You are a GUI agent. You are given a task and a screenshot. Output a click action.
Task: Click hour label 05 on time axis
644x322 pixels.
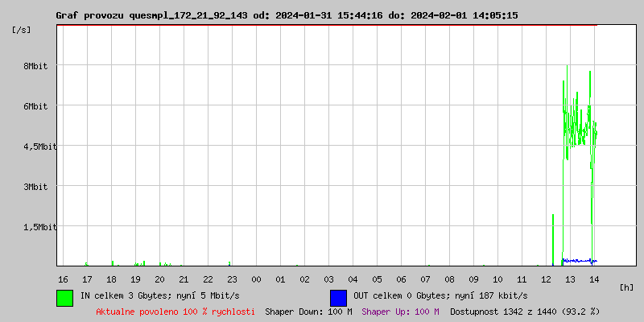[x=377, y=279]
